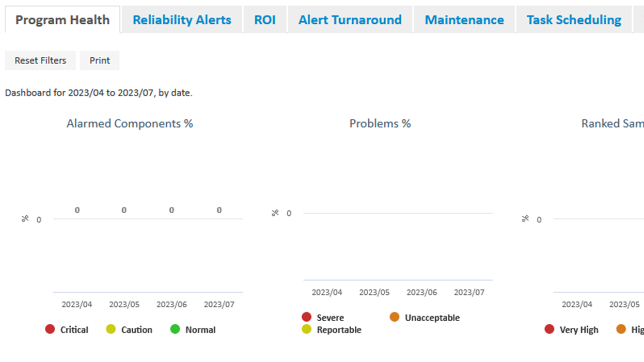Click the Print button

pyautogui.click(x=100, y=60)
